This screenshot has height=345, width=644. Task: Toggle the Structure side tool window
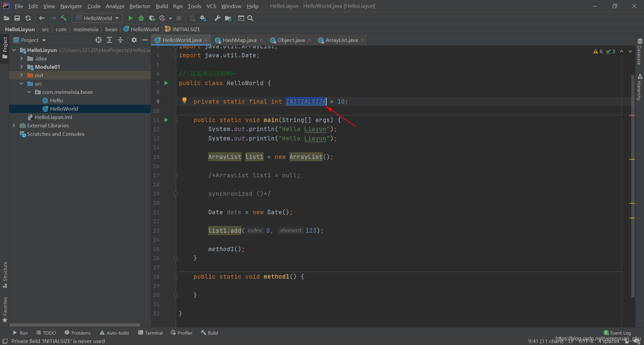(x=5, y=275)
